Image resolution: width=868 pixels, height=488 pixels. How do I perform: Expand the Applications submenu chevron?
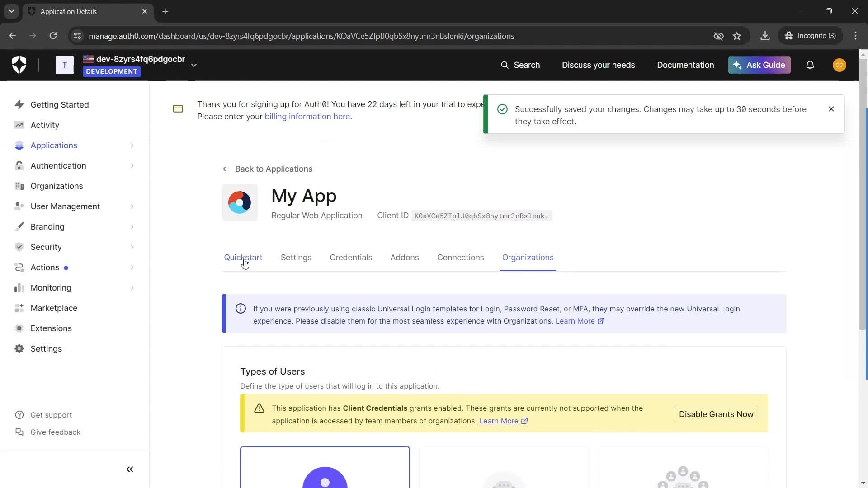pos(132,145)
